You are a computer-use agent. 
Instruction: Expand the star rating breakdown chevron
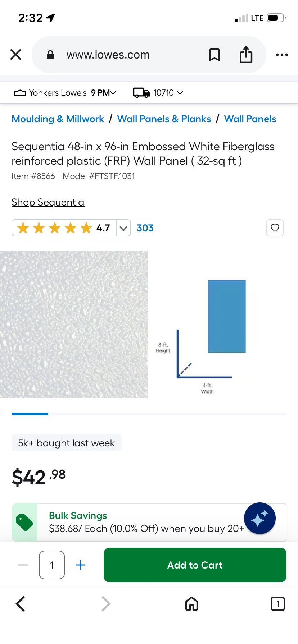tap(123, 228)
